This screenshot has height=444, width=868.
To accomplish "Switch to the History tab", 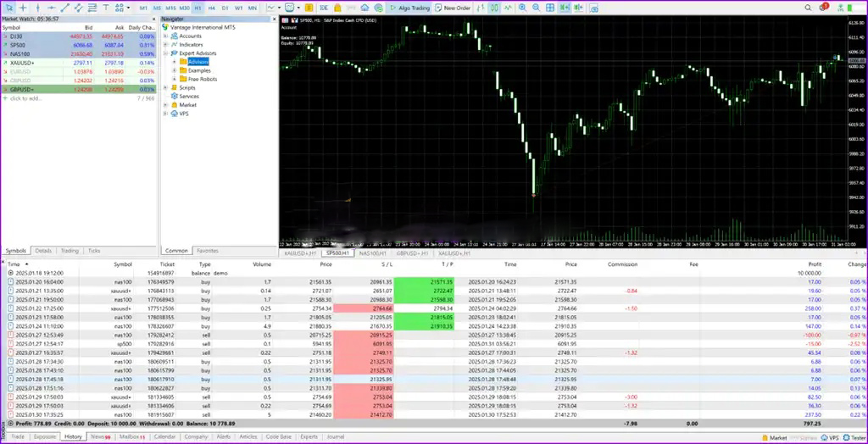I will click(x=73, y=436).
